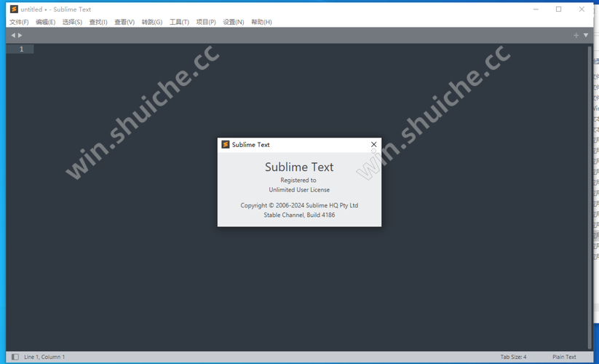Open the 编辑(E) menu

[45, 22]
